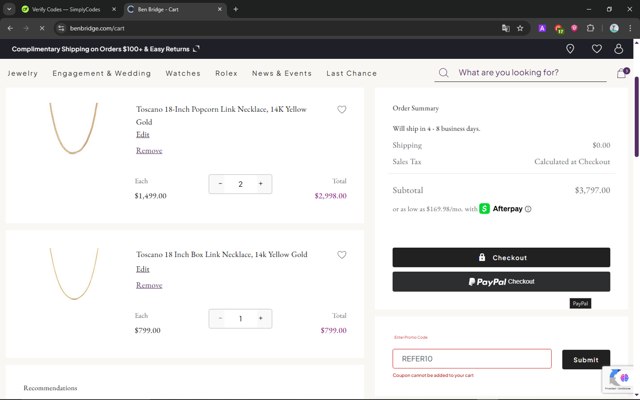Open the Jewelry menu
This screenshot has width=640, height=400.
[x=23, y=73]
